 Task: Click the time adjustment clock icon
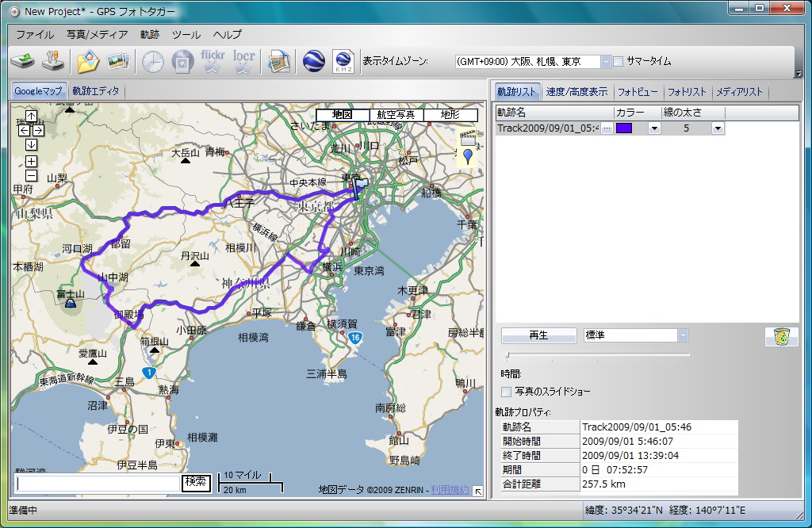coord(152,61)
